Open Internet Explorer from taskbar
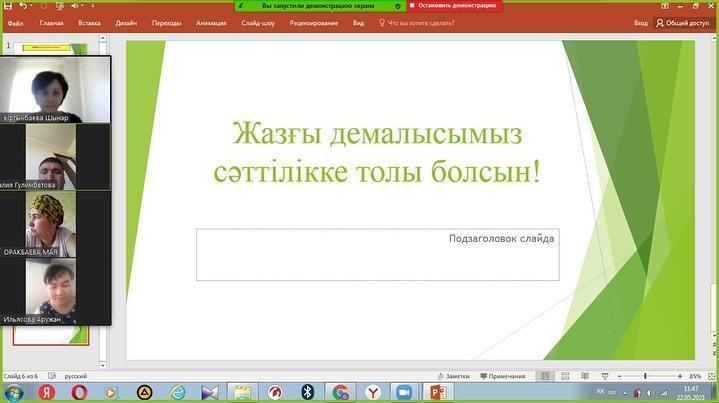 tap(177, 392)
